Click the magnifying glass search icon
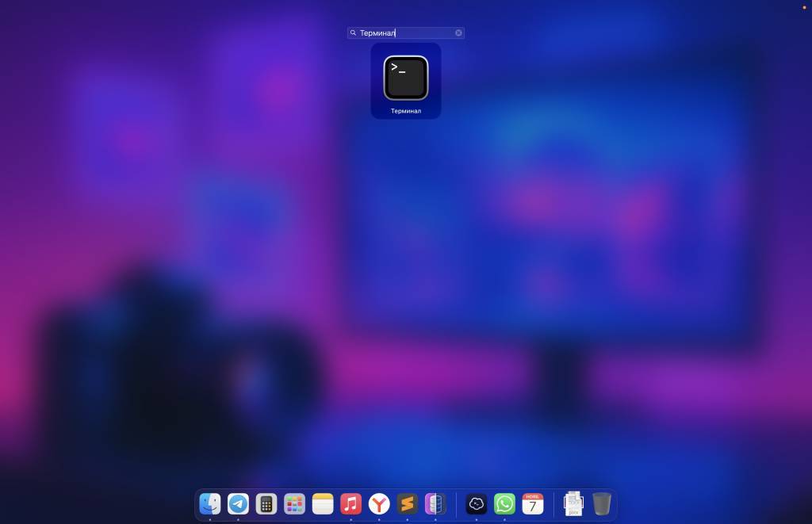Image resolution: width=812 pixels, height=524 pixels. pyautogui.click(x=353, y=33)
